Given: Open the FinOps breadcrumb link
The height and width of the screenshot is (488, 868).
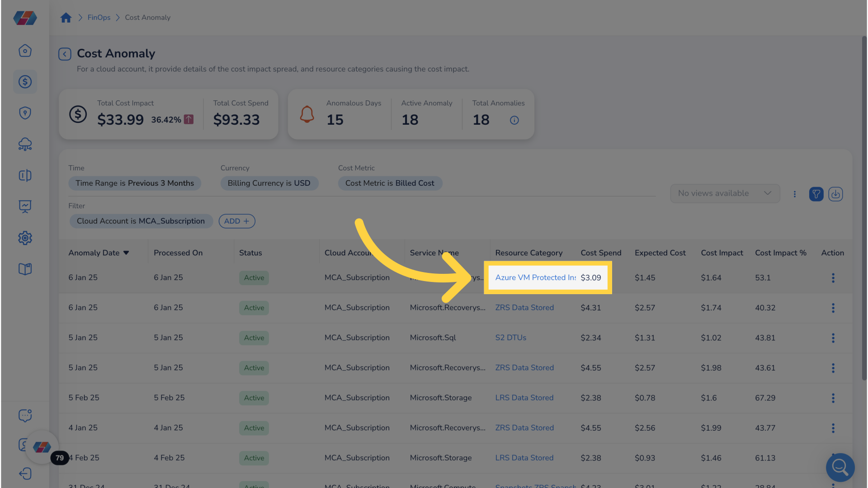Looking at the screenshot, I should pyautogui.click(x=99, y=17).
